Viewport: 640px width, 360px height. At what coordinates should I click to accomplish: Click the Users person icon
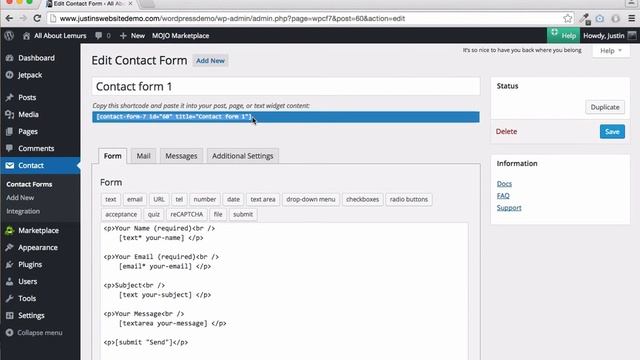click(x=9, y=282)
